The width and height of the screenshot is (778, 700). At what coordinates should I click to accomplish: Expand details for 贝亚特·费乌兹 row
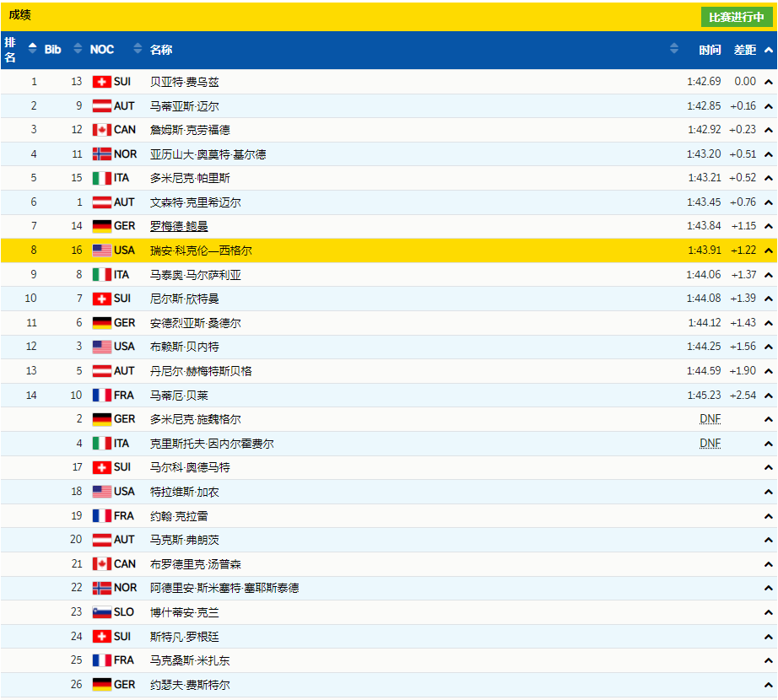click(x=768, y=82)
